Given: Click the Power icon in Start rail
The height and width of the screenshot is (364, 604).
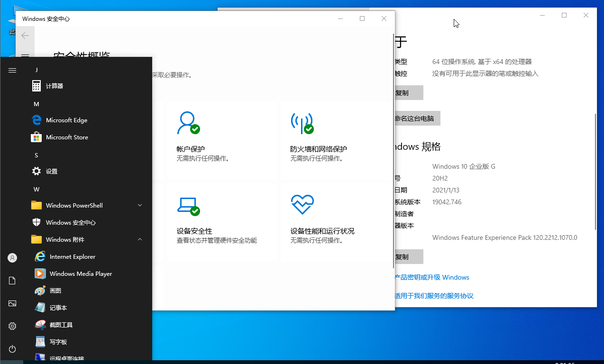Looking at the screenshot, I should (x=12, y=349).
